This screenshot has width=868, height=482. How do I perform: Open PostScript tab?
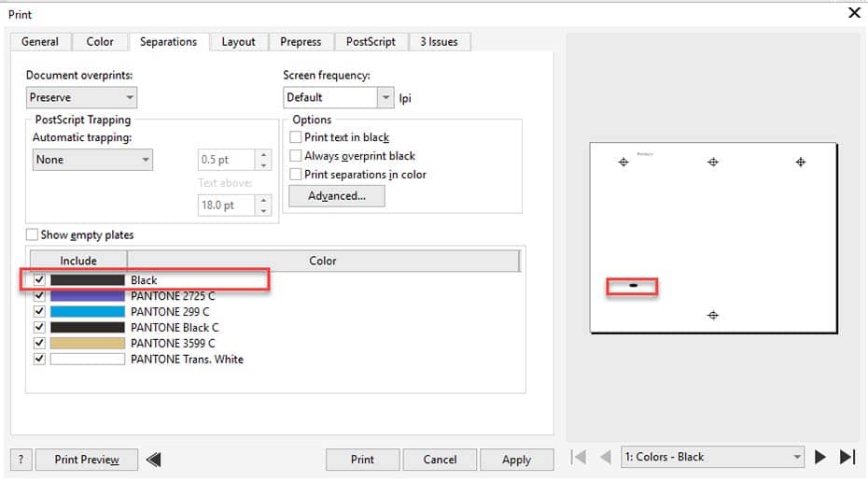[371, 41]
